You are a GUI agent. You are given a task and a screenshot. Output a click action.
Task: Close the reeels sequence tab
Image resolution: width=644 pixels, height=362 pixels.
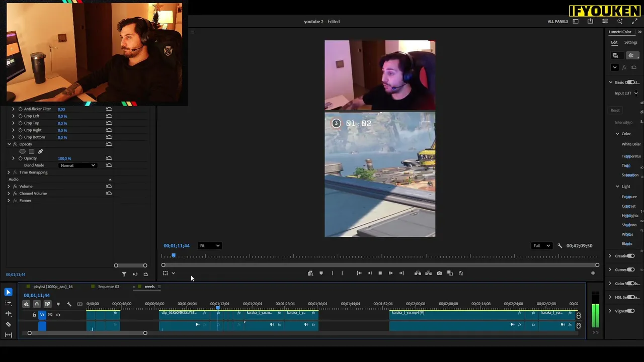pyautogui.click(x=134, y=287)
